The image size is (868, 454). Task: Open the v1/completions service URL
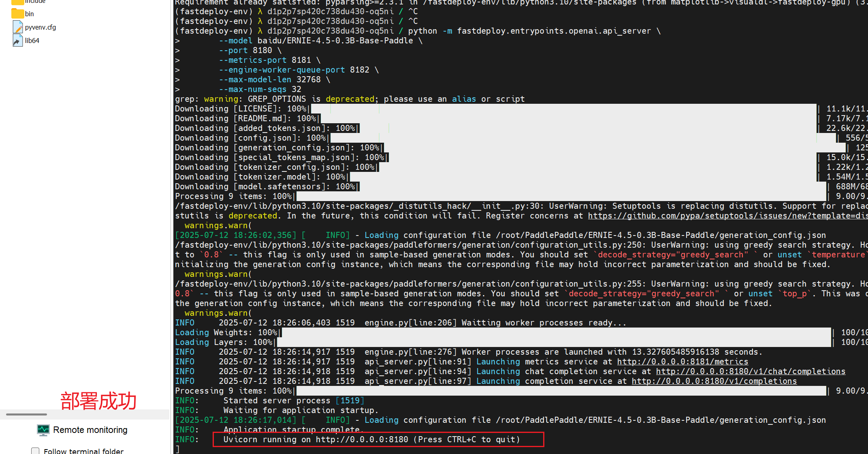714,381
